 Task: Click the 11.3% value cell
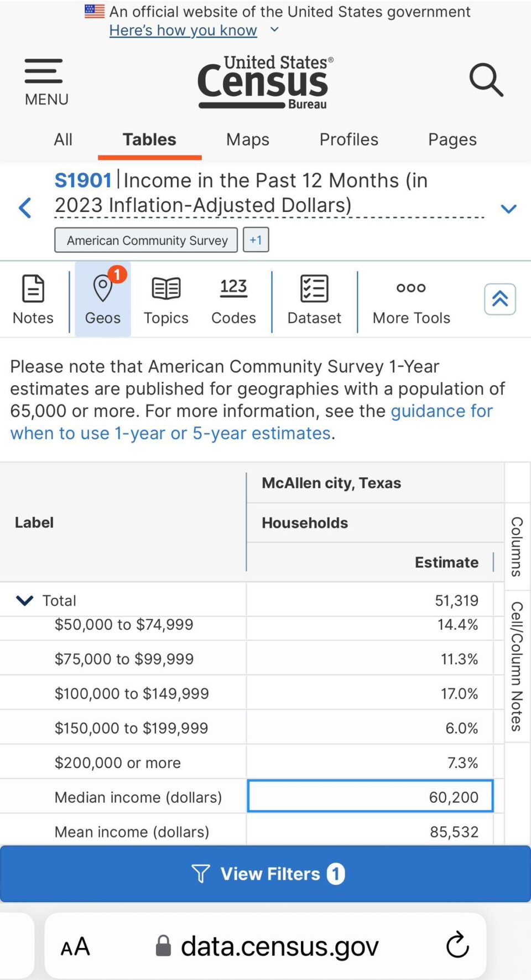pyautogui.click(x=370, y=659)
